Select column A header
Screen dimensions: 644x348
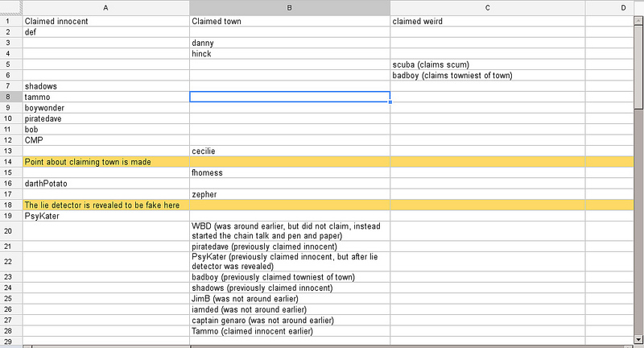click(x=106, y=7)
